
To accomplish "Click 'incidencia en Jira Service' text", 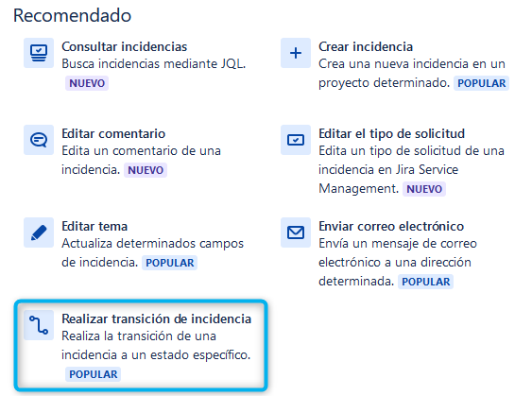I will (388, 170).
